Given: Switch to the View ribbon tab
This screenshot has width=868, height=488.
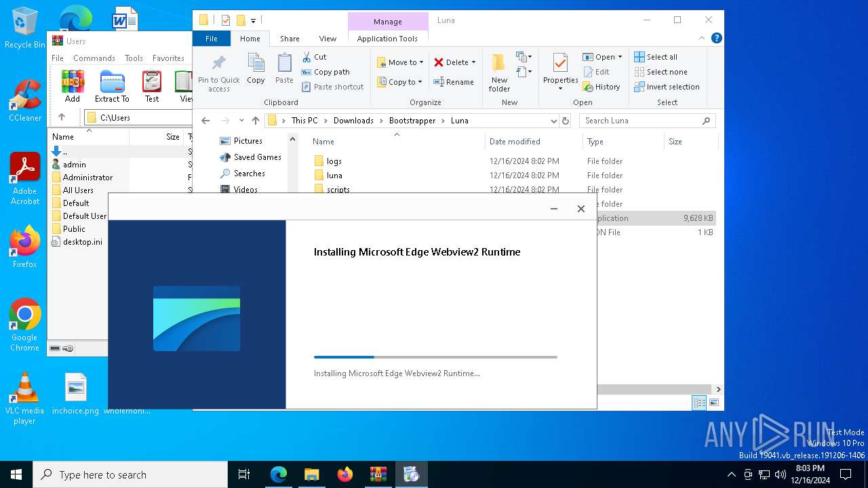Looking at the screenshot, I should click(x=328, y=39).
